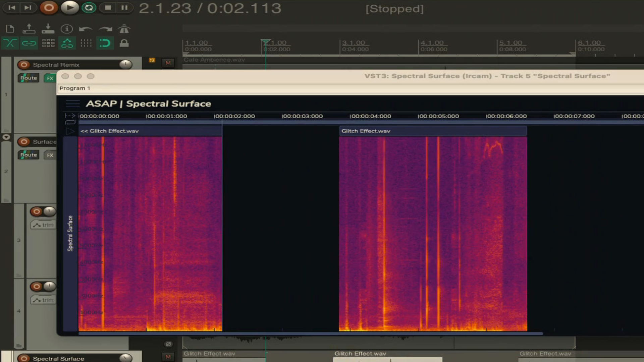Click the project info icon
The width and height of the screenshot is (644, 362).
(x=67, y=29)
